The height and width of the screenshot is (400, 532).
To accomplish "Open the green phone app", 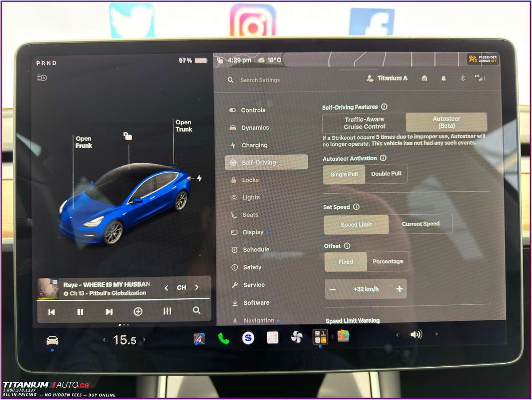I will pos(224,338).
